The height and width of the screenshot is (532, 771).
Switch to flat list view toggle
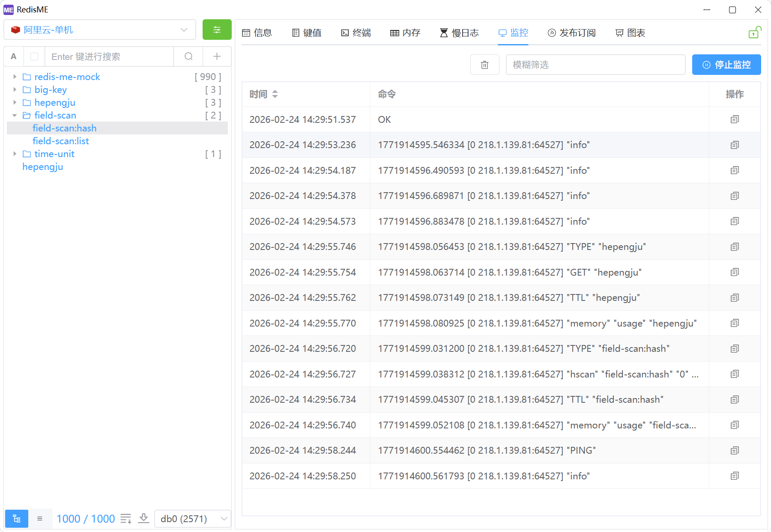(40, 519)
